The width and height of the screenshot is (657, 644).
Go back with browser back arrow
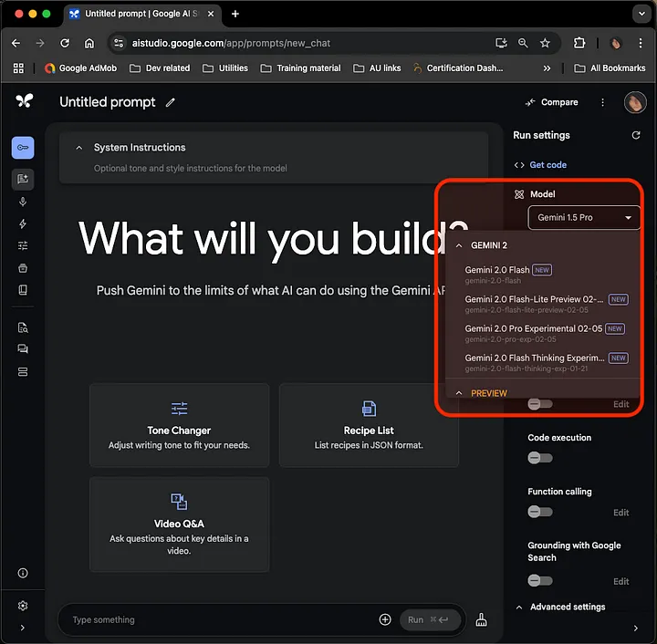(16, 43)
